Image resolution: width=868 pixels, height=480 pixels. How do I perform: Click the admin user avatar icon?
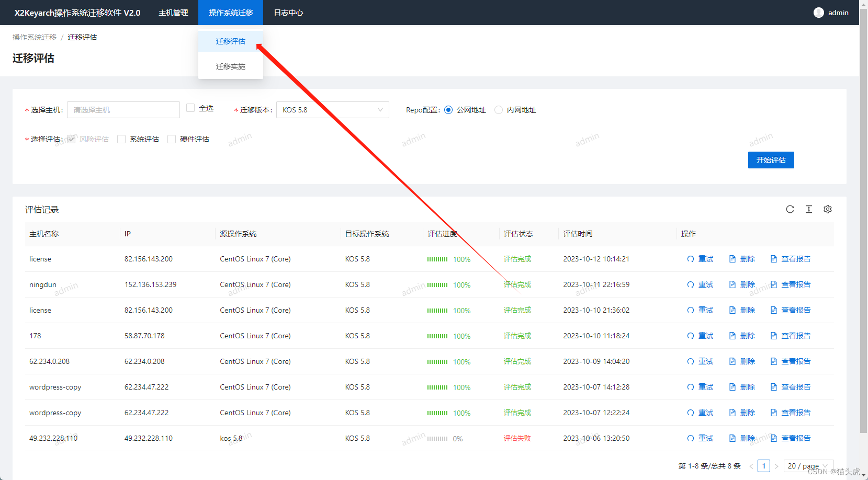819,13
